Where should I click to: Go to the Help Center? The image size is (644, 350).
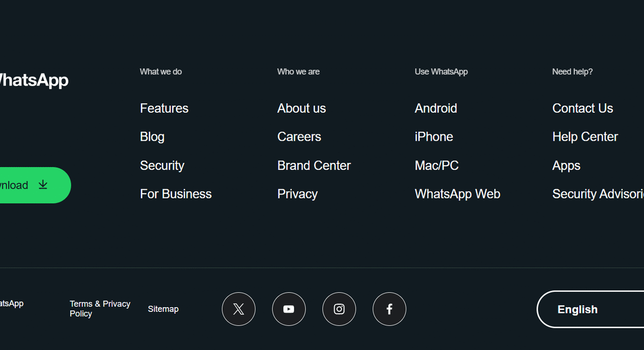pyautogui.click(x=585, y=137)
